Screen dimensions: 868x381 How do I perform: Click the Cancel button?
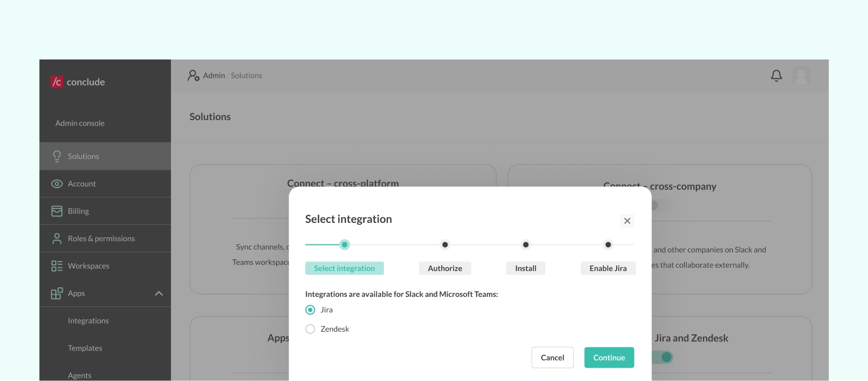[553, 357]
